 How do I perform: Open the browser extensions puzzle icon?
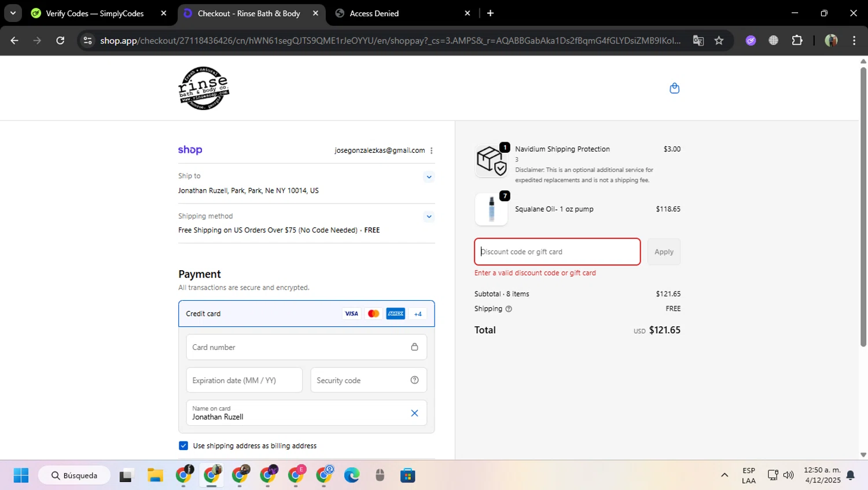click(x=797, y=40)
